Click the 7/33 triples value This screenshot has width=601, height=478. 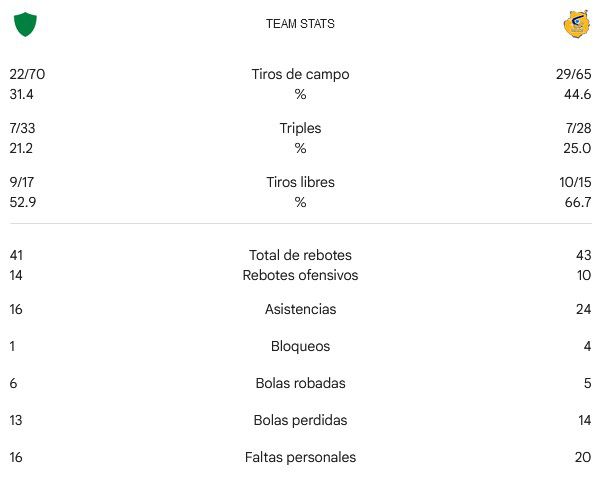(22, 128)
